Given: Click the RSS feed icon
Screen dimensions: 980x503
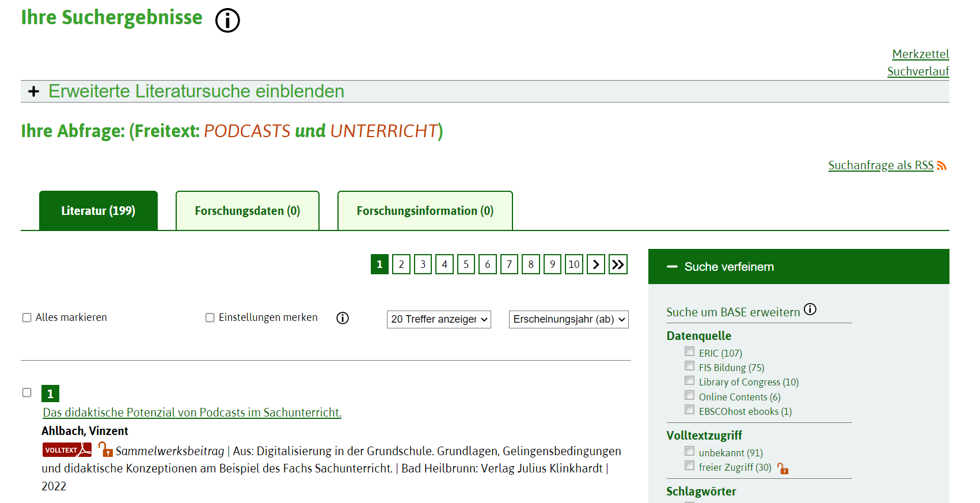Looking at the screenshot, I should pos(941,166).
